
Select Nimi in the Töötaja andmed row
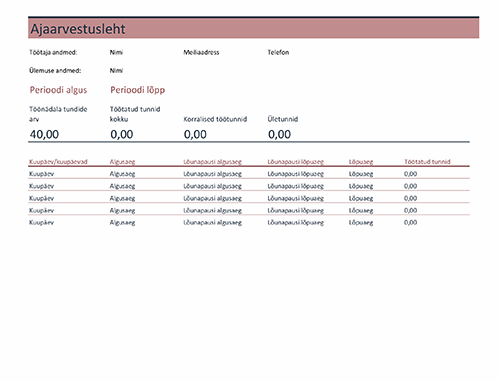click(116, 52)
